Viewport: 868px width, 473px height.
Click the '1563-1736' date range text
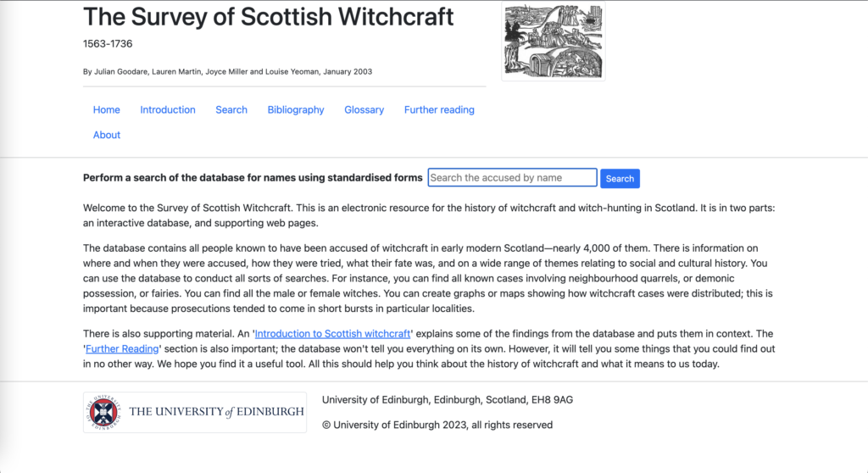tap(108, 44)
